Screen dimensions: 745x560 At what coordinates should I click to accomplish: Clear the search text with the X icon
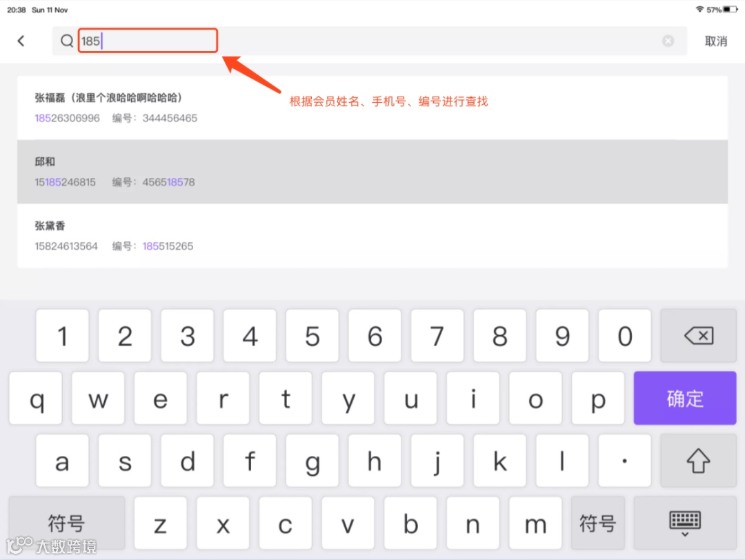tap(668, 41)
